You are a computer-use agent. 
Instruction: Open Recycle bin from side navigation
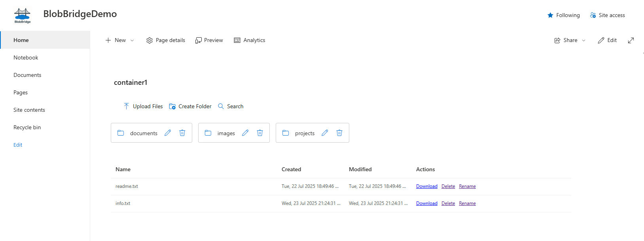[x=27, y=127]
